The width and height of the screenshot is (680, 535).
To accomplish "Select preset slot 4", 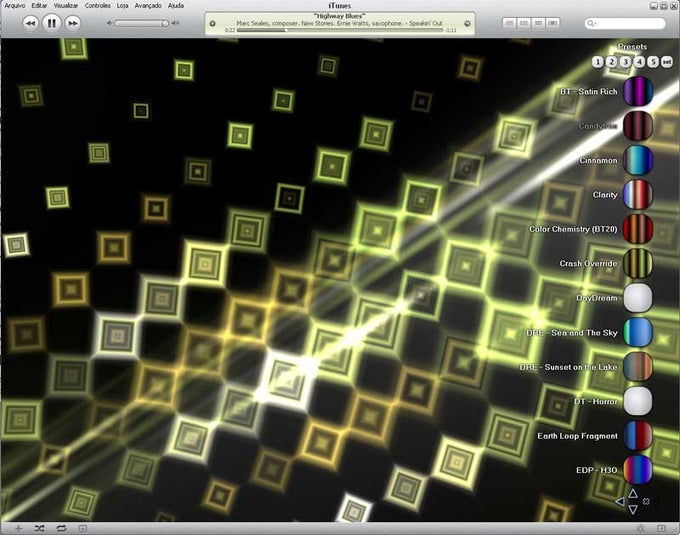I will (x=639, y=62).
